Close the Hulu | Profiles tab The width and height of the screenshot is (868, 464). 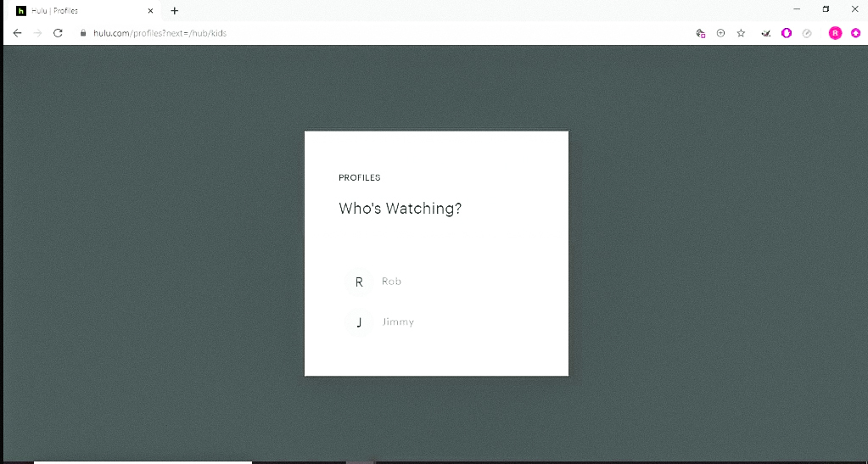click(x=151, y=11)
